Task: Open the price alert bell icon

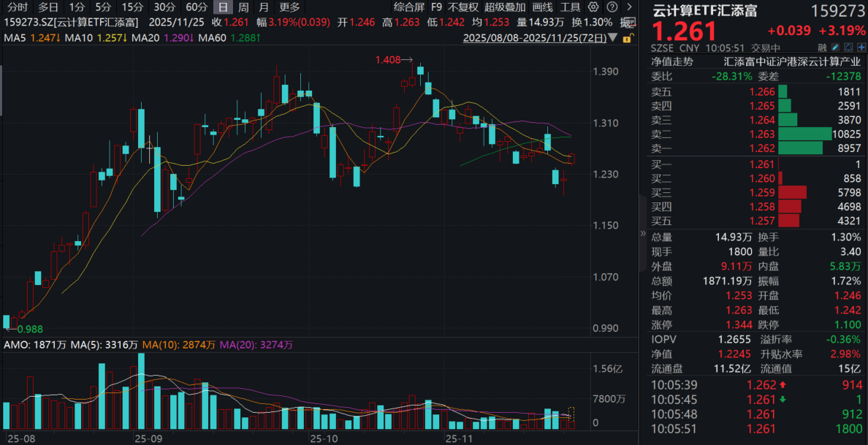Action: pyautogui.click(x=848, y=47)
